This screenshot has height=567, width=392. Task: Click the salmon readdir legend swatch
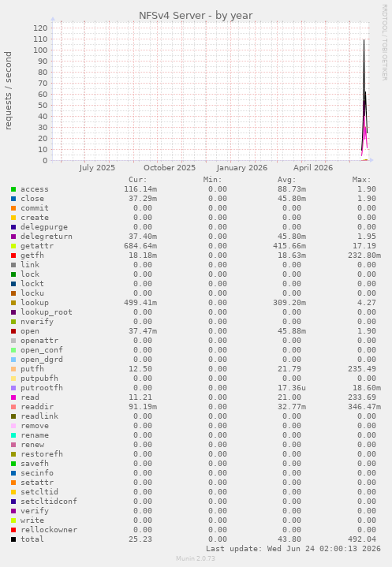[x=13, y=407]
